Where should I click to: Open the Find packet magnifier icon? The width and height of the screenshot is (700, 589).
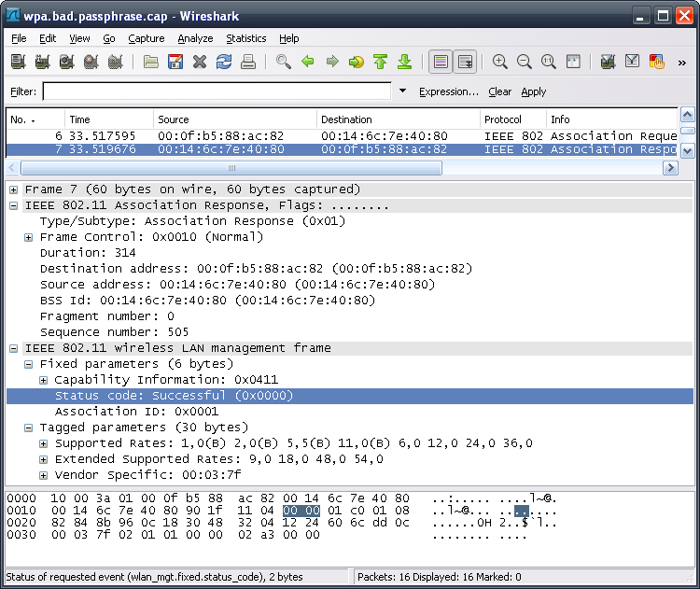284,62
